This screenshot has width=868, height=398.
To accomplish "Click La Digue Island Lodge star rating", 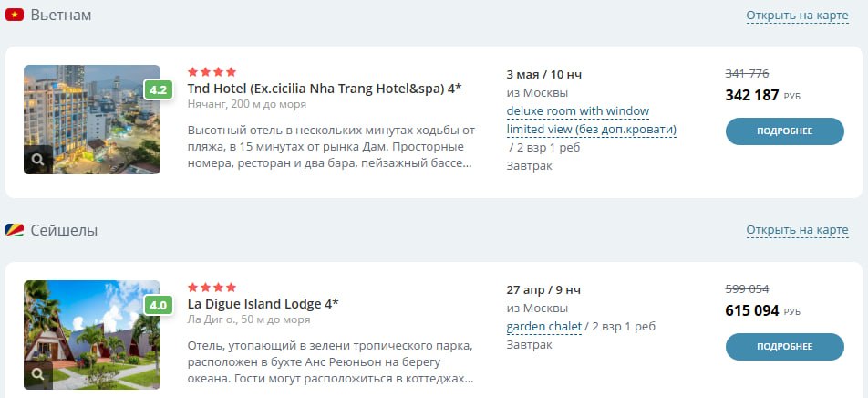I will [212, 287].
